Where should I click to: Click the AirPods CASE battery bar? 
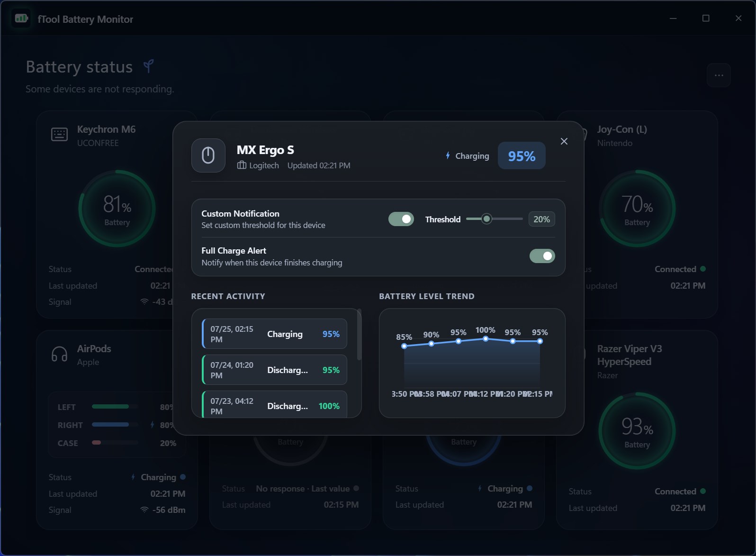(115, 443)
